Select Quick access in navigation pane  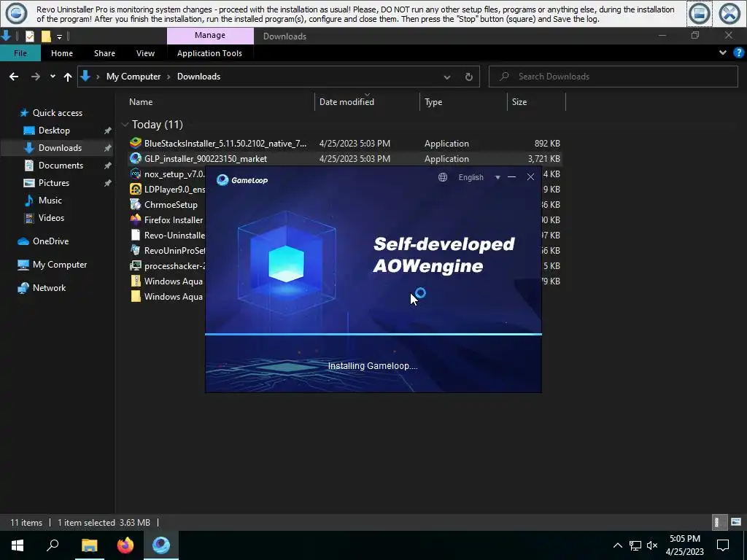[x=57, y=113]
